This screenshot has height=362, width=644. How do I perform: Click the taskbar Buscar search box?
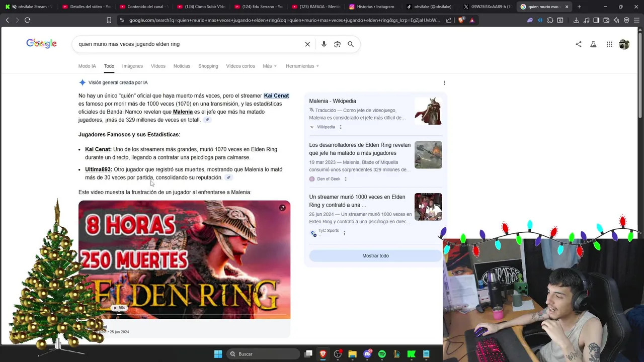pos(264,354)
